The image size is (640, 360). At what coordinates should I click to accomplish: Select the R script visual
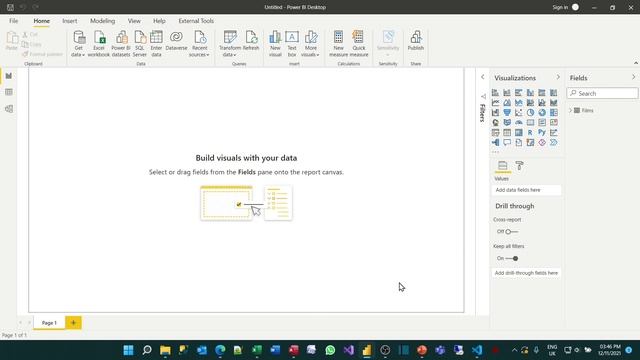pos(530,132)
